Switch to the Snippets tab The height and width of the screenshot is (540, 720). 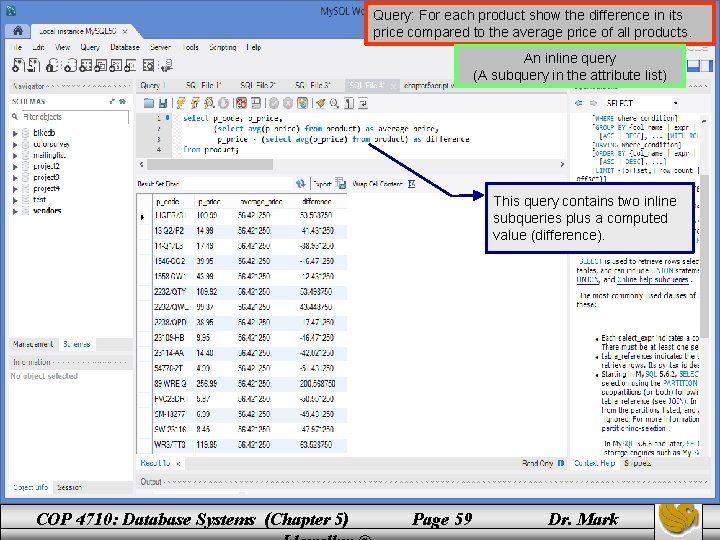(x=637, y=463)
